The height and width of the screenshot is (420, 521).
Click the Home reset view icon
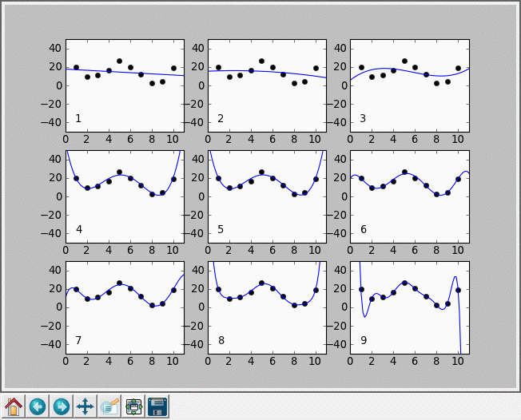14,406
